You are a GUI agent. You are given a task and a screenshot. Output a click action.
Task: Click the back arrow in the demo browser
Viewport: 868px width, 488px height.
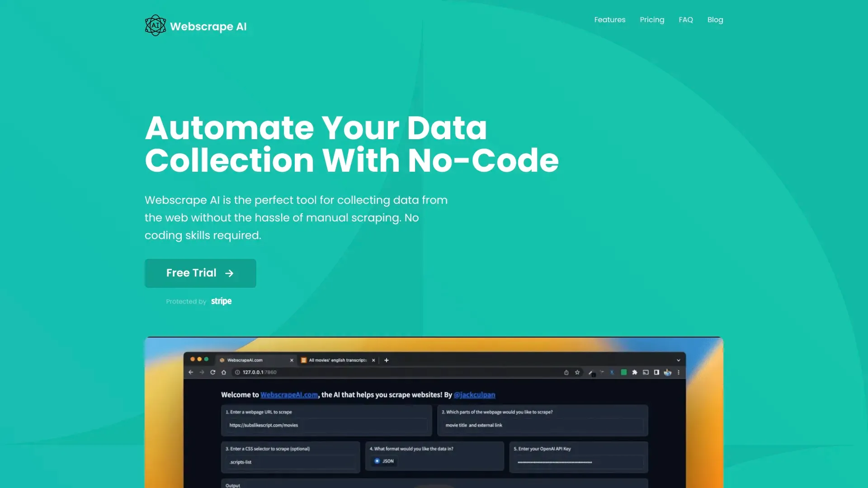(x=191, y=372)
